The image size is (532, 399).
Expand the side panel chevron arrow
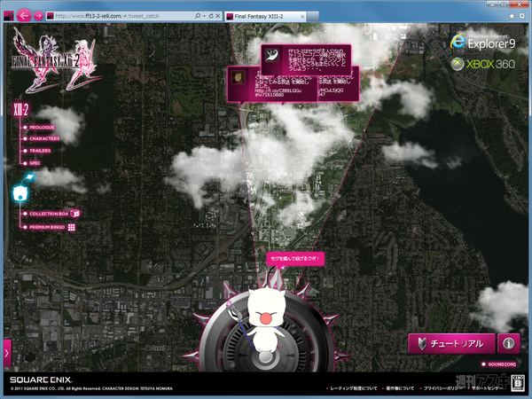click(7, 353)
